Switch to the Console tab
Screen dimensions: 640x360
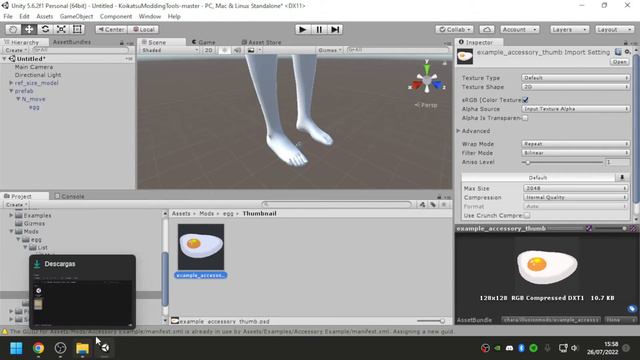tap(69, 196)
